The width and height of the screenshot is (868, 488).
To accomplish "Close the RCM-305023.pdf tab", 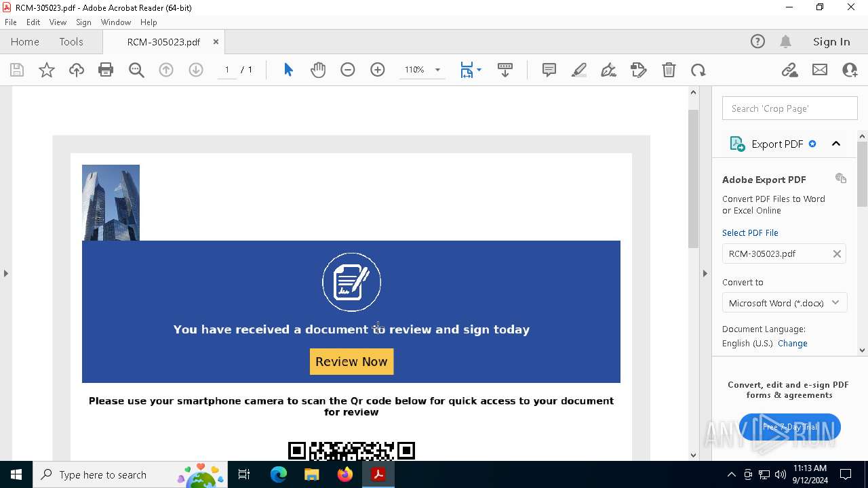I will (216, 41).
